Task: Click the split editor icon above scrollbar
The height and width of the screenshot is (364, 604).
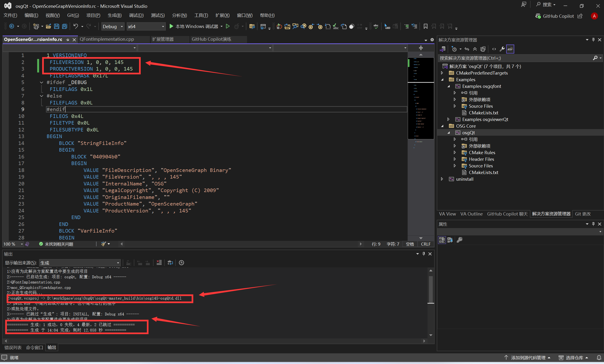Action: coord(421,48)
